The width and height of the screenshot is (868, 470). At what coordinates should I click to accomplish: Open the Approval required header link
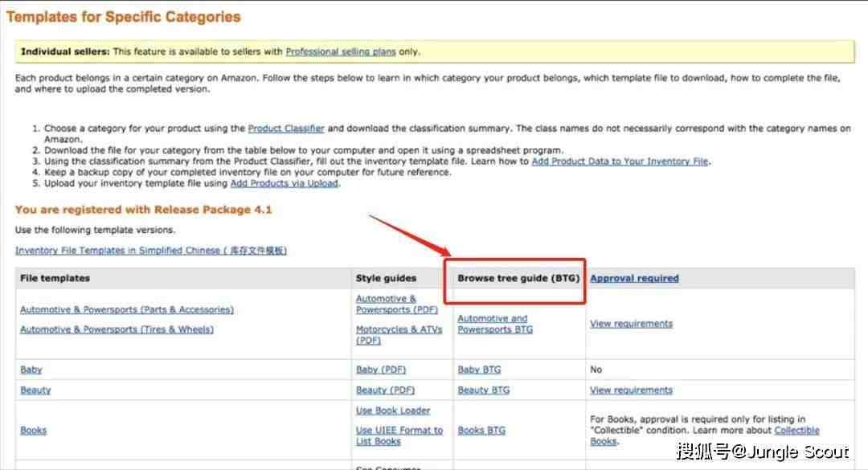pyautogui.click(x=634, y=279)
